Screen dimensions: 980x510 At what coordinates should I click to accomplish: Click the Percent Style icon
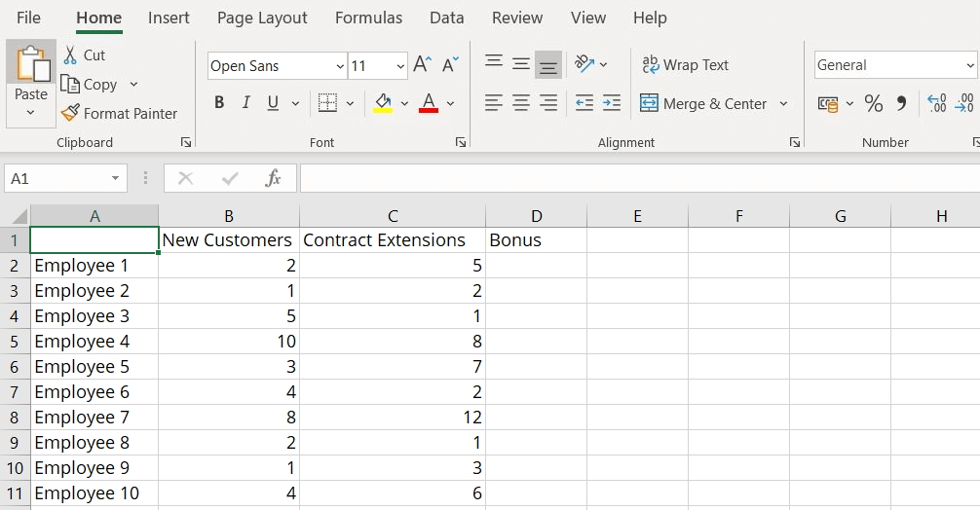click(x=874, y=103)
